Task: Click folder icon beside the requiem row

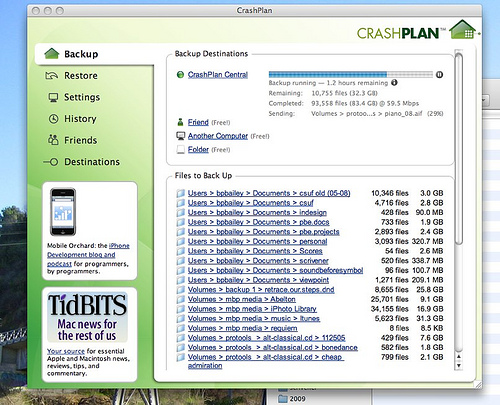Action: pyautogui.click(x=180, y=328)
